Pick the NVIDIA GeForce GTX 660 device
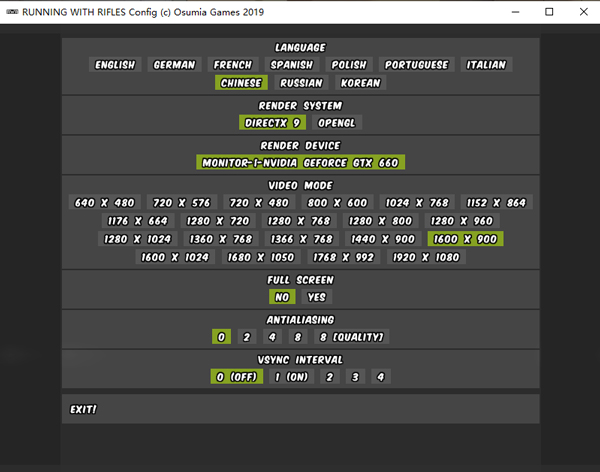600x472 pixels. click(x=301, y=162)
